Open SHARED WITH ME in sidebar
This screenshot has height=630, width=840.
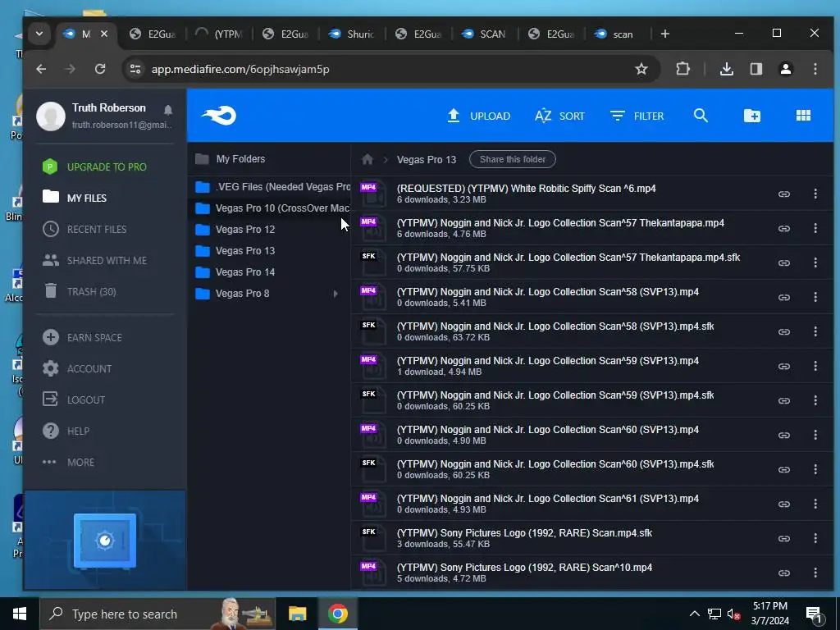pyautogui.click(x=94, y=260)
